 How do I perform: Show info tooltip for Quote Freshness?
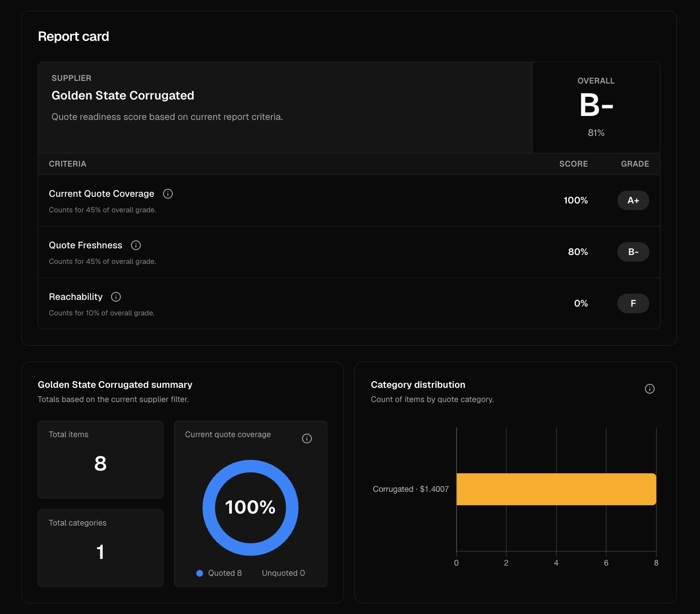(136, 245)
